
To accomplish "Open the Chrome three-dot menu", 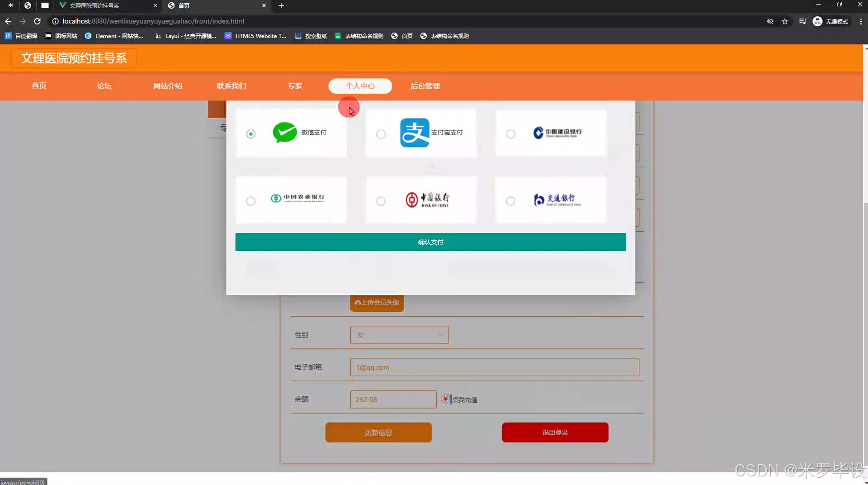I will tap(861, 21).
